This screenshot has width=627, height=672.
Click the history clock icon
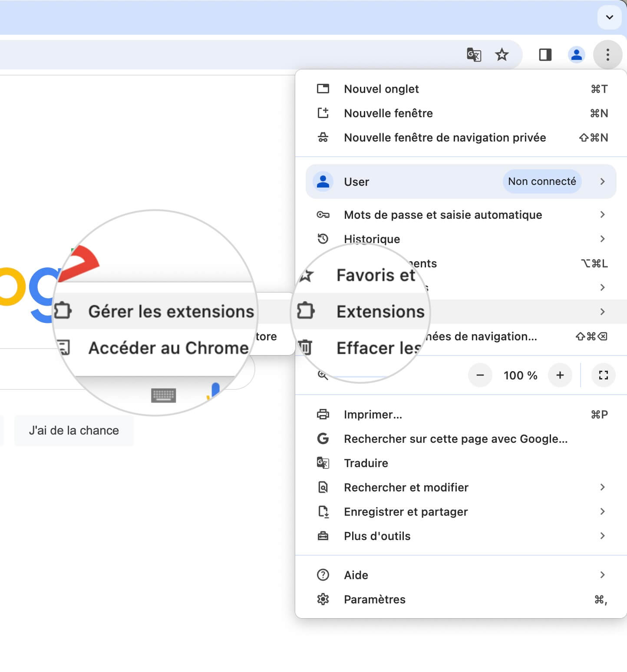pos(323,239)
